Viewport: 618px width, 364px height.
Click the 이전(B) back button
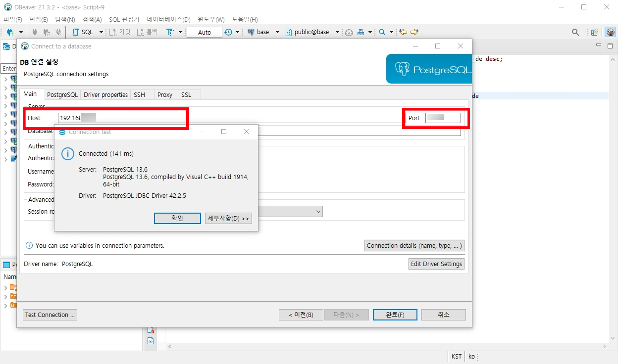coord(301,315)
